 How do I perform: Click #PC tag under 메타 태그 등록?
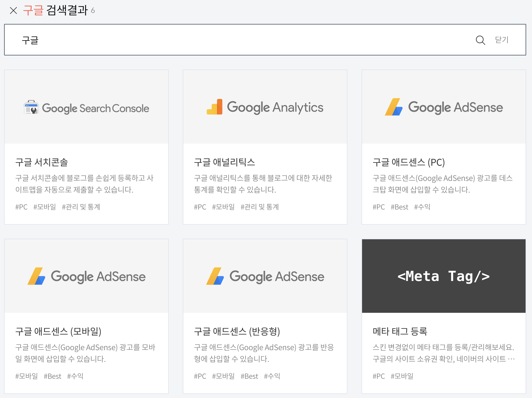click(x=379, y=376)
